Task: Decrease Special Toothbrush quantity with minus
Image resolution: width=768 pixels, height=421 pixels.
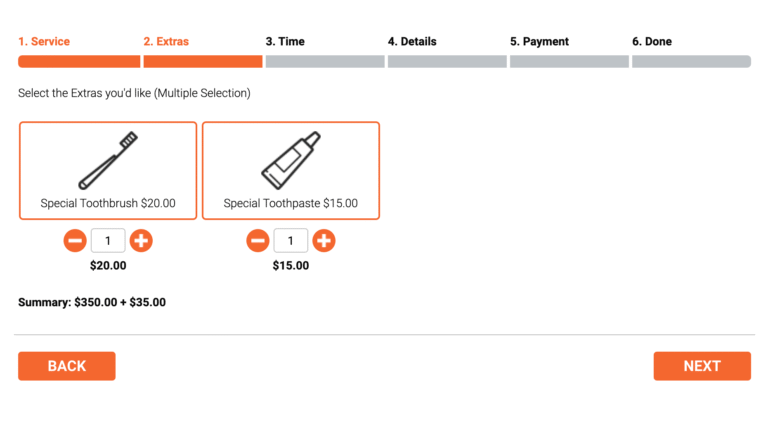Action: click(75, 241)
